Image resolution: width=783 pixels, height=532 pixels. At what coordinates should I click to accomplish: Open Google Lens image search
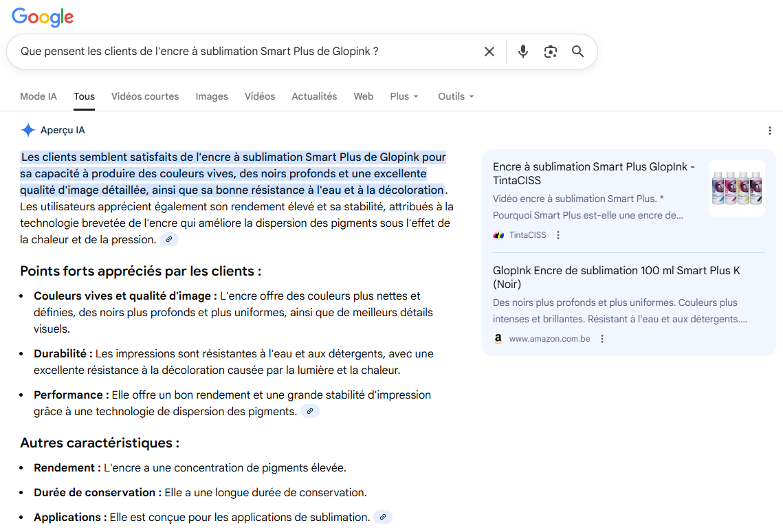pyautogui.click(x=551, y=52)
